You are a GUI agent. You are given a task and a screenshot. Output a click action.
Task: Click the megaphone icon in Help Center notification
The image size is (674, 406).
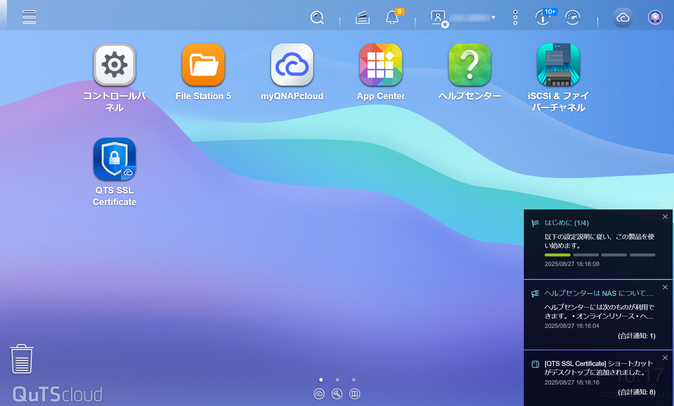[x=535, y=293]
